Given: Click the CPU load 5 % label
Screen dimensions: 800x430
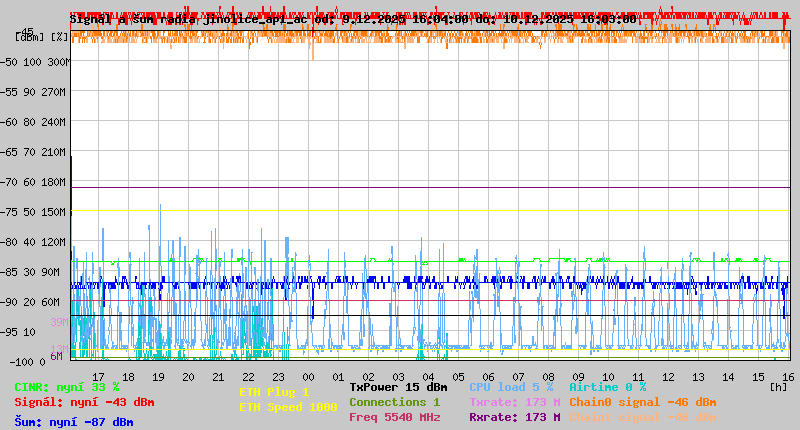Looking at the screenshot, I should [x=511, y=387].
